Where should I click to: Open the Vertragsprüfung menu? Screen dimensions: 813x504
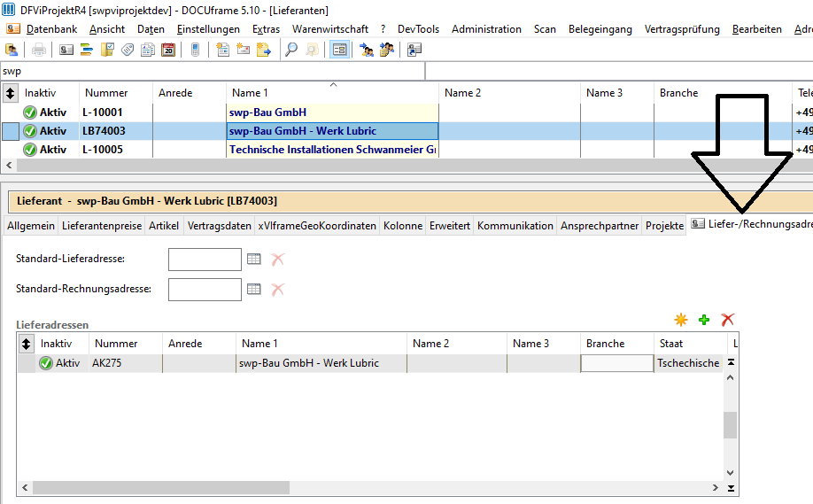click(682, 29)
